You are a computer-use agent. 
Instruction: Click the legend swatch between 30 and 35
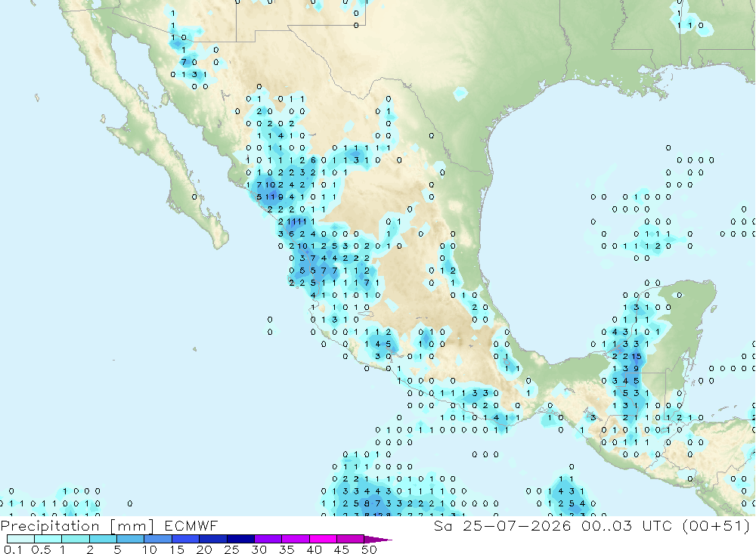[268, 539]
